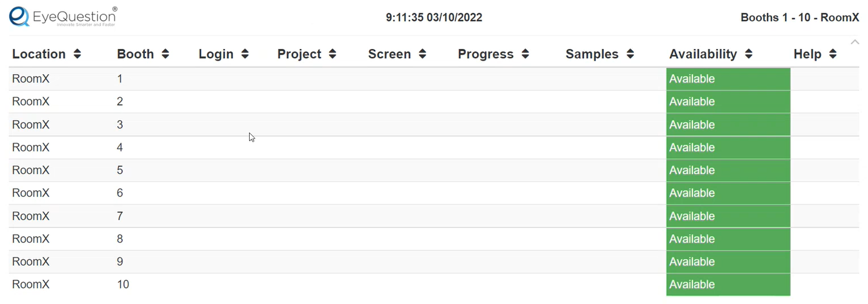Sort by Screen using its arrow icon
This screenshot has width=868, height=304.
click(422, 54)
